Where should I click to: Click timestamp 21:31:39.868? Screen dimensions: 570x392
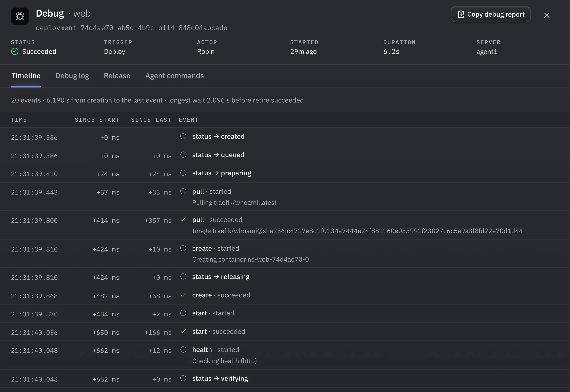click(x=34, y=296)
